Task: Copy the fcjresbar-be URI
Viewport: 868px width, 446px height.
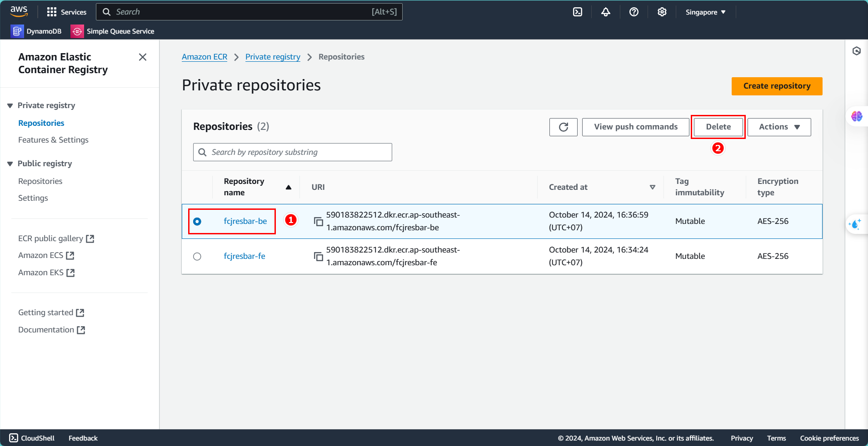Action: (x=319, y=221)
